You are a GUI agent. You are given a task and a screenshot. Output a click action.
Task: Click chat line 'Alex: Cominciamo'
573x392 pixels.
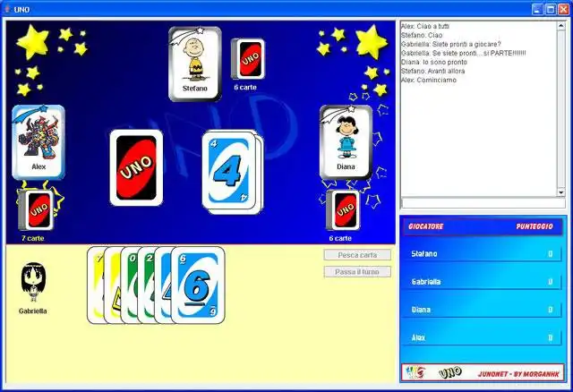tap(429, 80)
